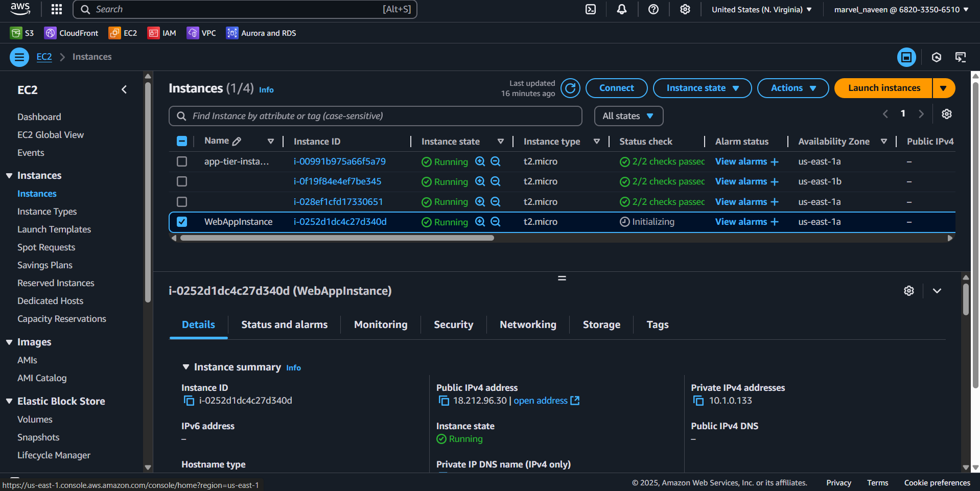980x491 pixels.
Task: Go to Launch Templates in sidebar
Action: [54, 229]
